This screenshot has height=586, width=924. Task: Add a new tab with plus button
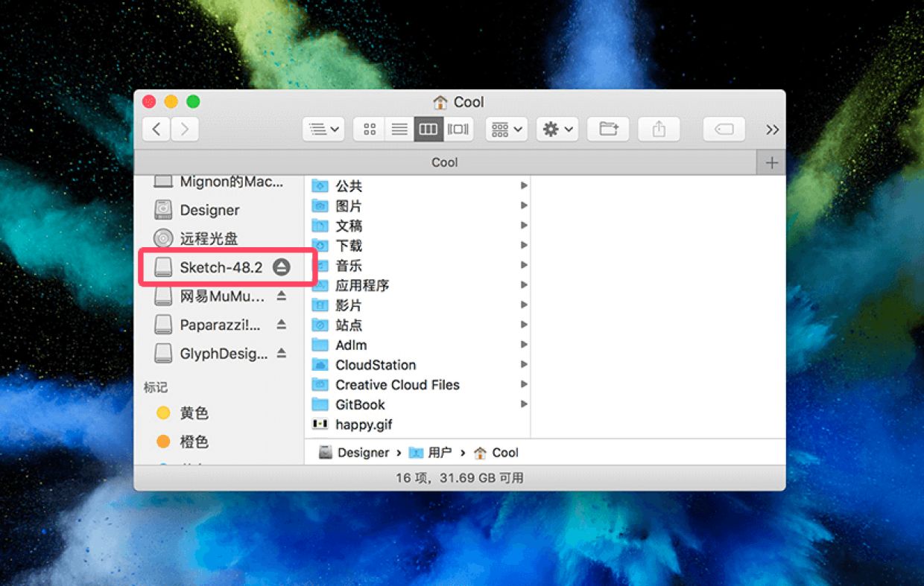[771, 162]
